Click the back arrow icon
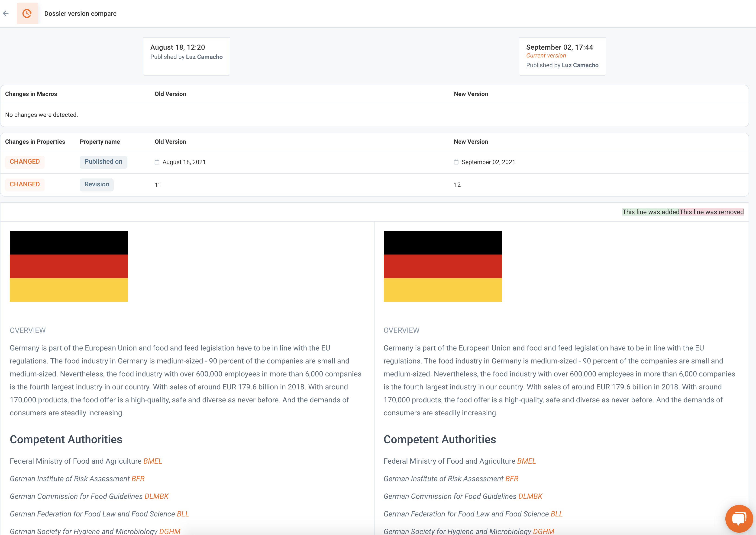756x535 pixels. point(6,13)
